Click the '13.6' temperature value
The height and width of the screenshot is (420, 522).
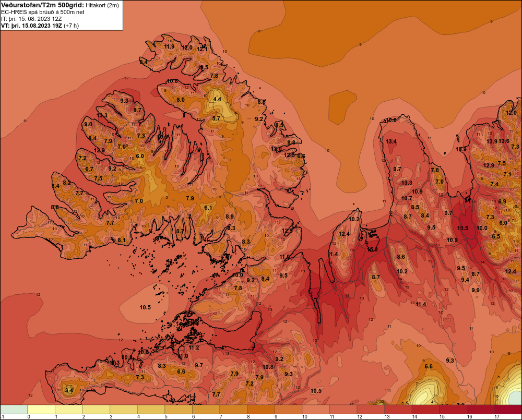point(504,141)
